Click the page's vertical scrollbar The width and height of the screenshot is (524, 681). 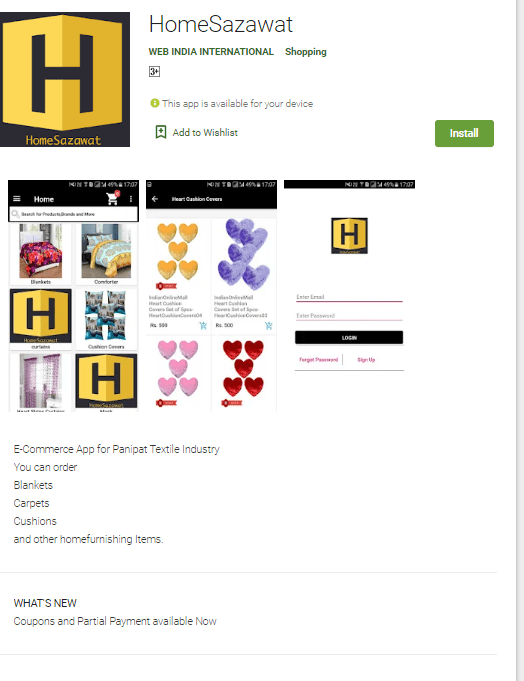[x=520, y=340]
